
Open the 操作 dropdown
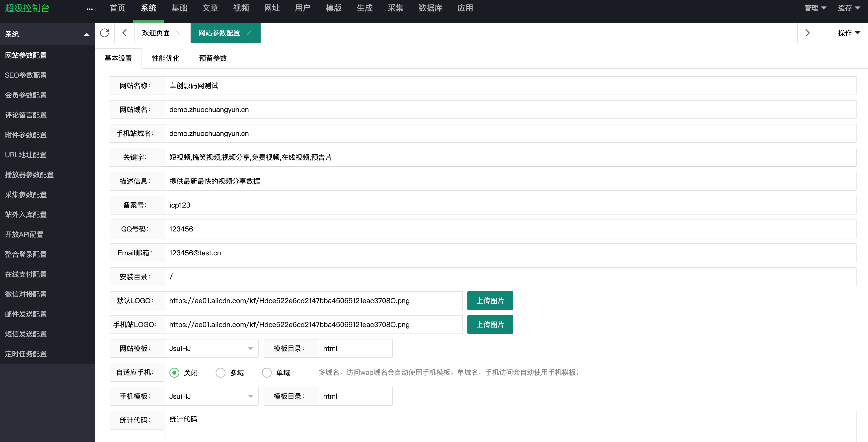pyautogui.click(x=849, y=33)
